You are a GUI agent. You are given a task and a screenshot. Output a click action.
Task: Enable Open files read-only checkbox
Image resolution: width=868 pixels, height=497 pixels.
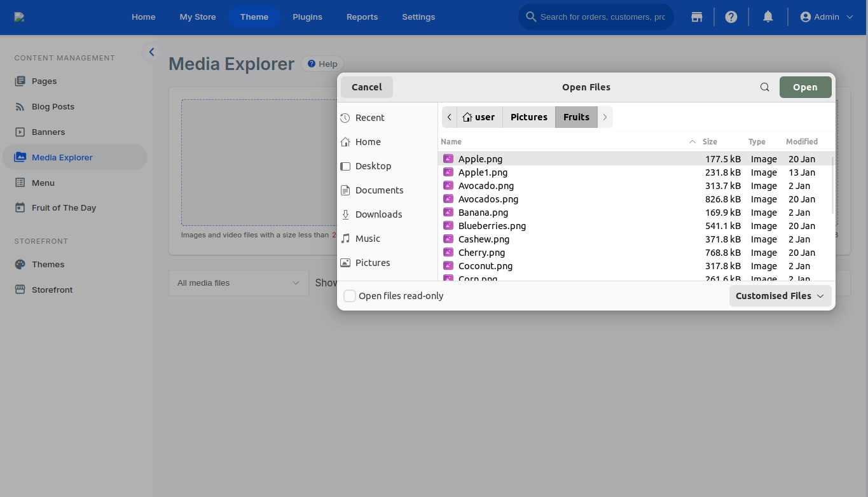click(x=350, y=296)
